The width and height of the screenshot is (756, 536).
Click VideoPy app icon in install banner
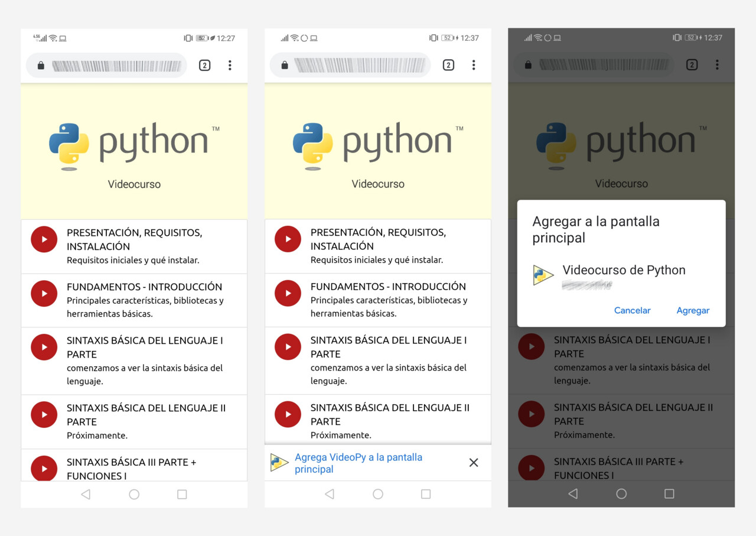pos(279,463)
